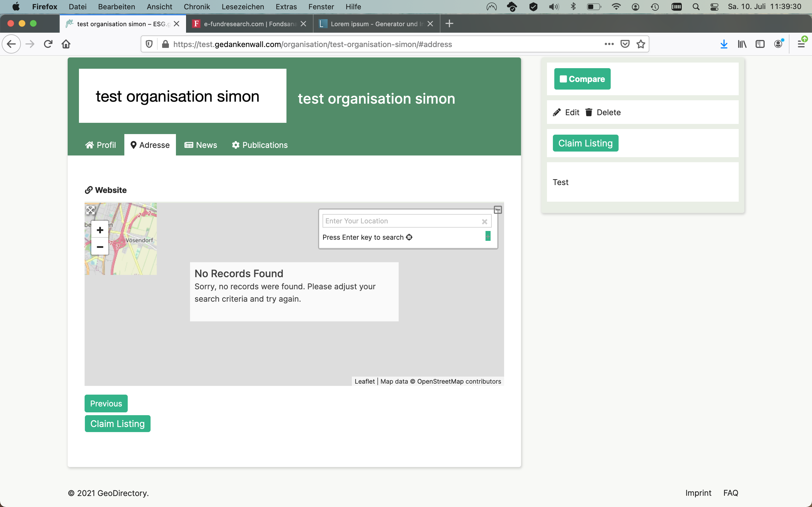
Task: Toggle the Compare checkbox button
Action: 582,79
